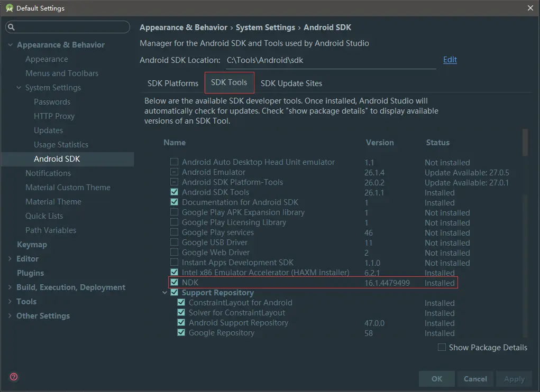Screen dimensions: 540x392
Task: Check Google Play Licensing Library
Action: point(174,222)
